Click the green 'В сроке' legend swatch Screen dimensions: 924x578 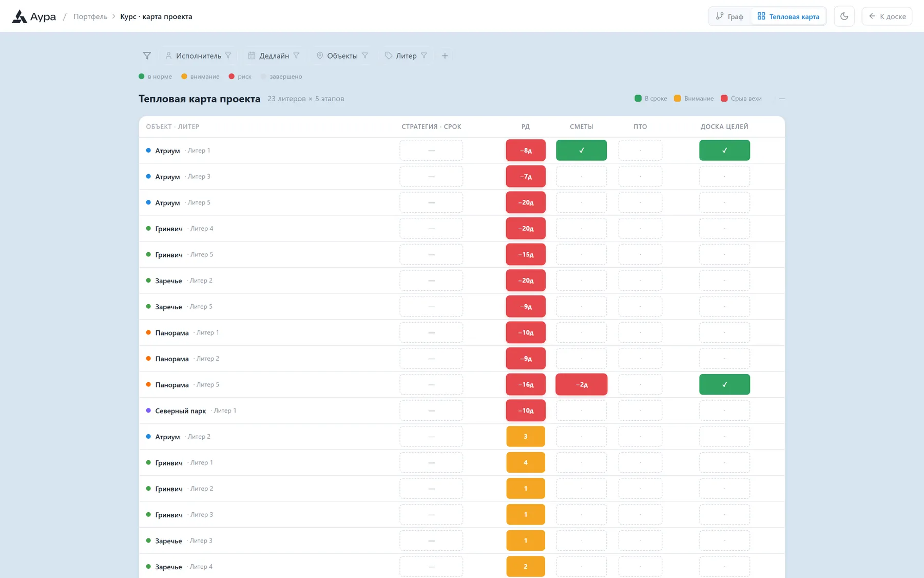coord(638,99)
